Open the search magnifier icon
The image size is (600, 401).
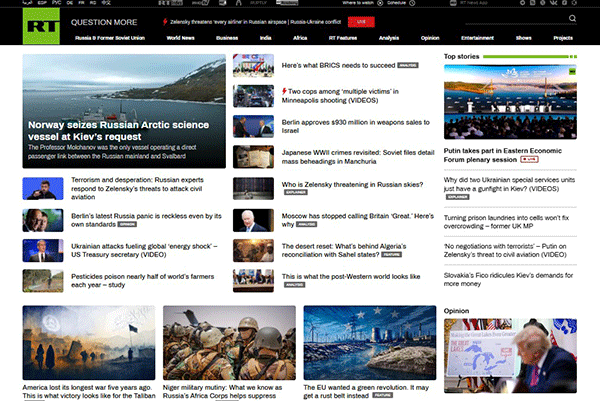coord(572,18)
